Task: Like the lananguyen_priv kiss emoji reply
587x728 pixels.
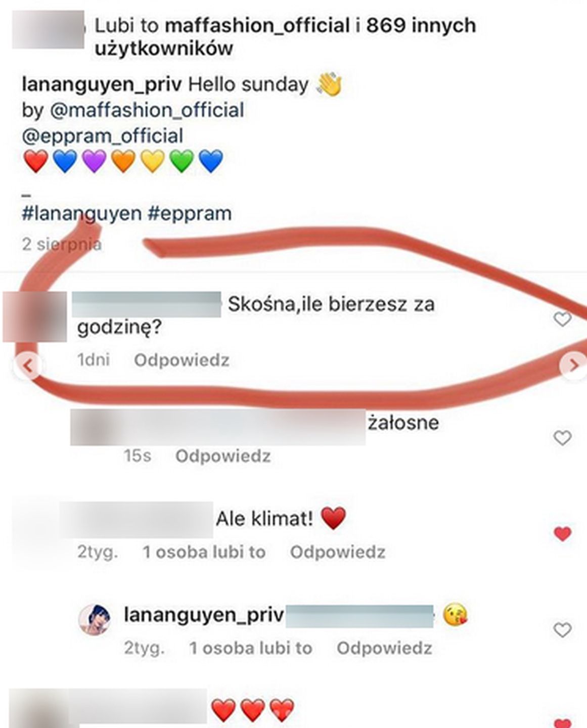Action: (x=562, y=630)
